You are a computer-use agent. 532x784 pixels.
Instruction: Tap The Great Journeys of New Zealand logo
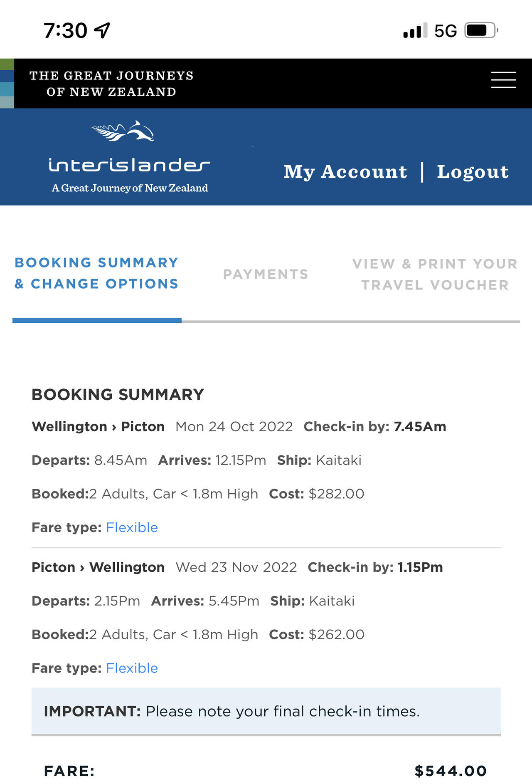click(x=111, y=84)
